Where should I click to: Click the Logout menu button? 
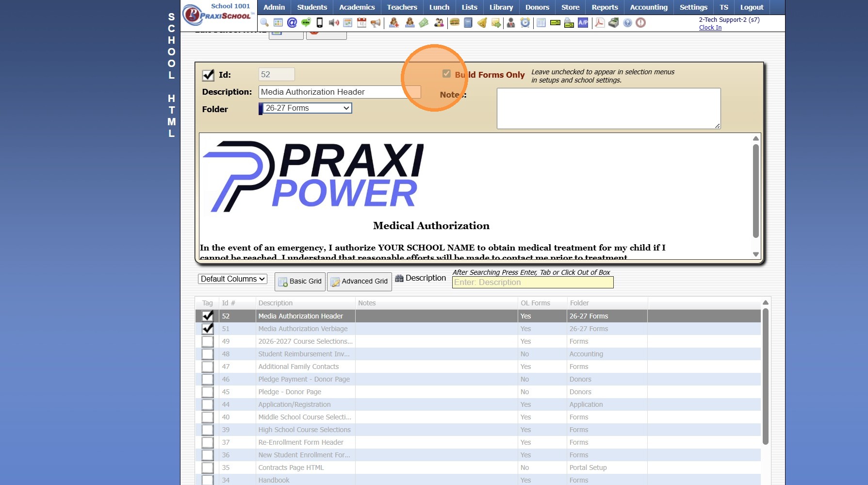click(x=752, y=7)
